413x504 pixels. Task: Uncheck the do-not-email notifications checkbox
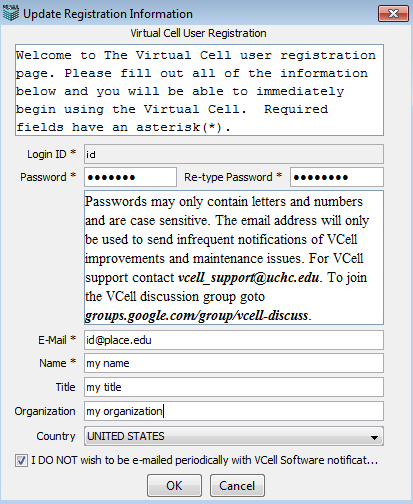tap(21, 461)
